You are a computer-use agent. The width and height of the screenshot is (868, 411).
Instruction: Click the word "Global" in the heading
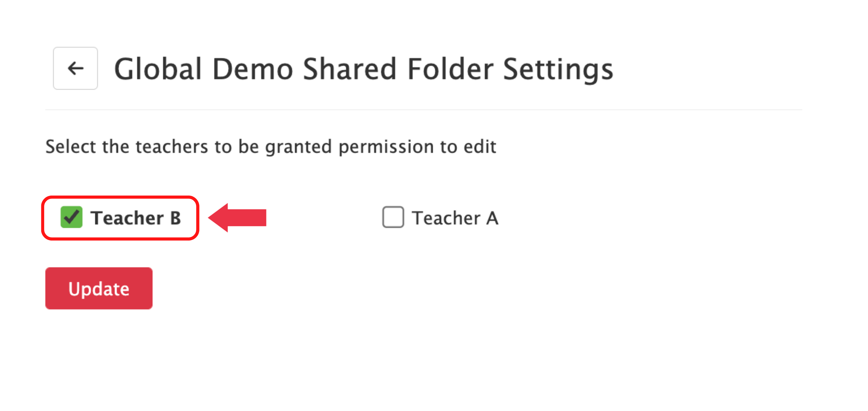158,69
